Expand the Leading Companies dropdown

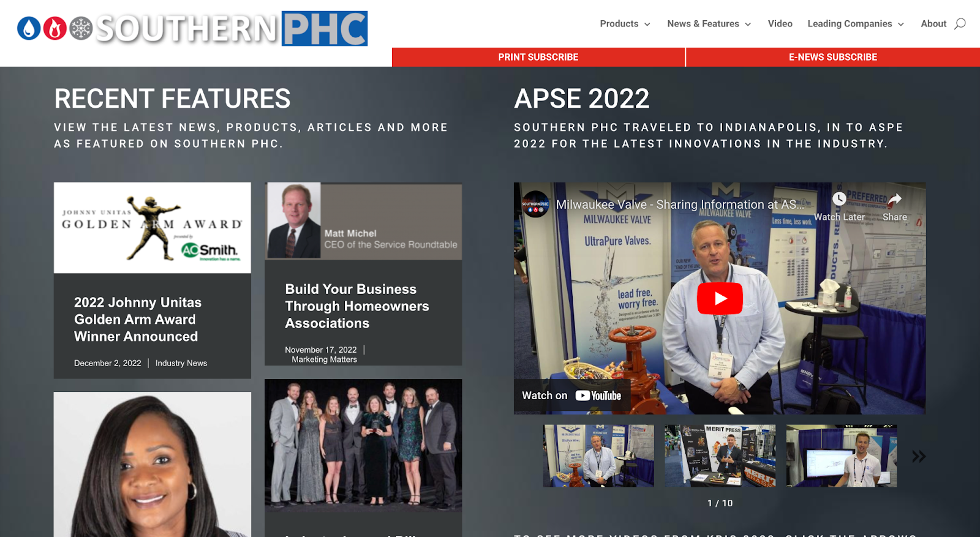click(x=855, y=24)
